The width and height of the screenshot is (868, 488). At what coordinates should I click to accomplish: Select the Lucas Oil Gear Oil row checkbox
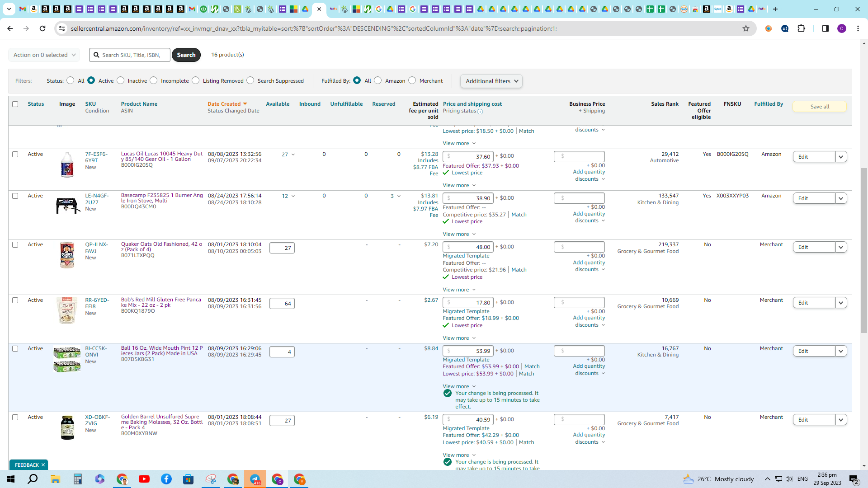click(15, 154)
